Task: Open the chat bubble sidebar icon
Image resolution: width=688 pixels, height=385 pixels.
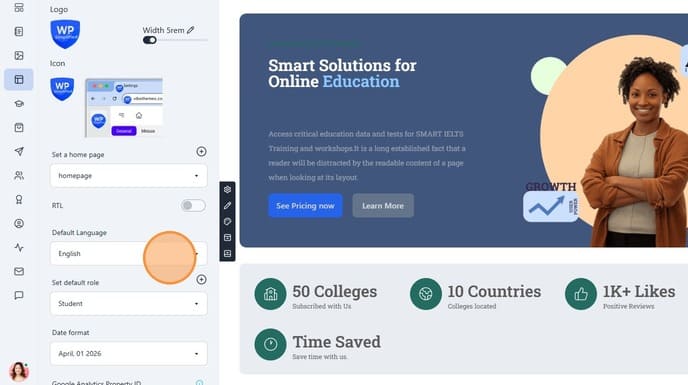Action: click(19, 295)
